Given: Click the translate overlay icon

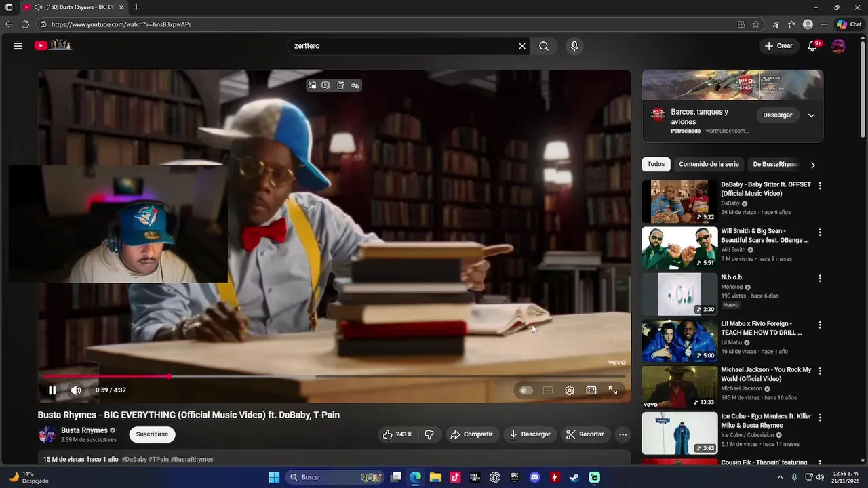Looking at the screenshot, I should tap(355, 85).
